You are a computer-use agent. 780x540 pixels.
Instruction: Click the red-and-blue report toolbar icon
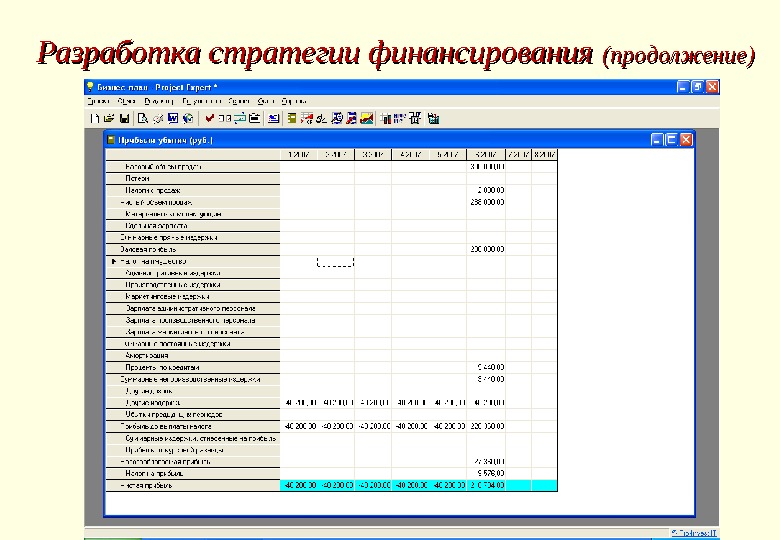click(351, 118)
